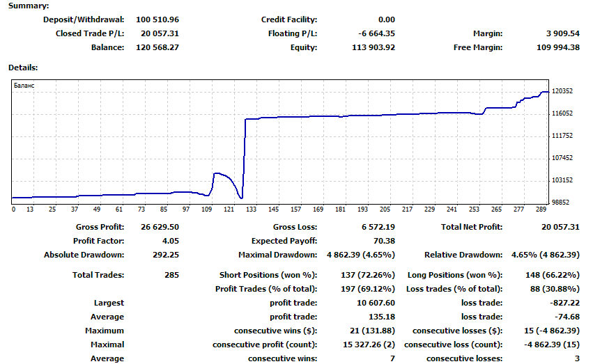Click the Equity value 113 903.92
Viewport: 593px width, 364px height.
(x=373, y=47)
